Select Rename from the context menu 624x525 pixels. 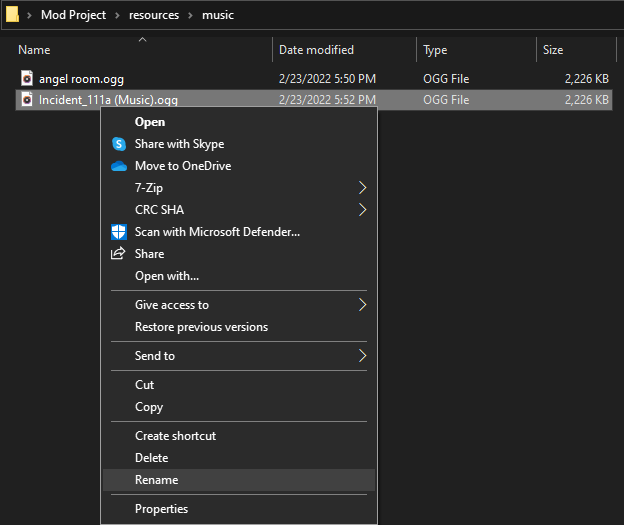pyautogui.click(x=157, y=480)
